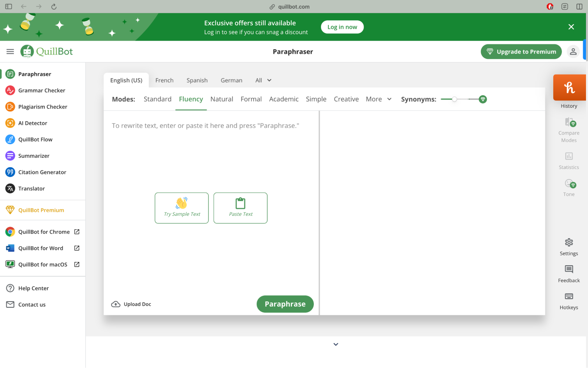Select the Creative mode
Viewport: 588px width, 368px height.
[x=346, y=99]
